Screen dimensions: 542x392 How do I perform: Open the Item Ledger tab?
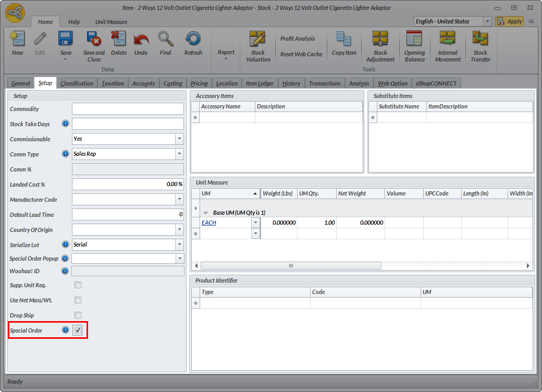260,83
